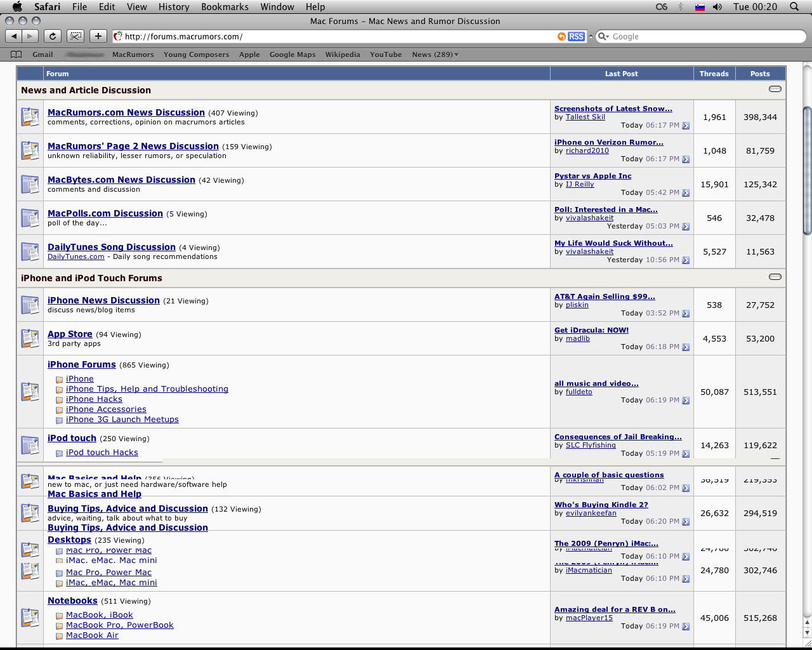Go to last post arrow for iPhone on Verizon Rumor
812x650 pixels.
686,159
